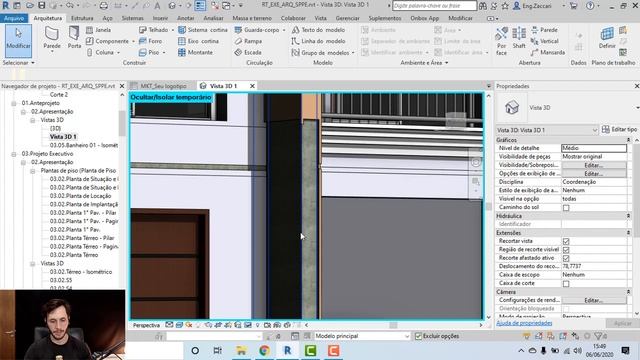Open File Explorer in the taskbar

(241, 350)
